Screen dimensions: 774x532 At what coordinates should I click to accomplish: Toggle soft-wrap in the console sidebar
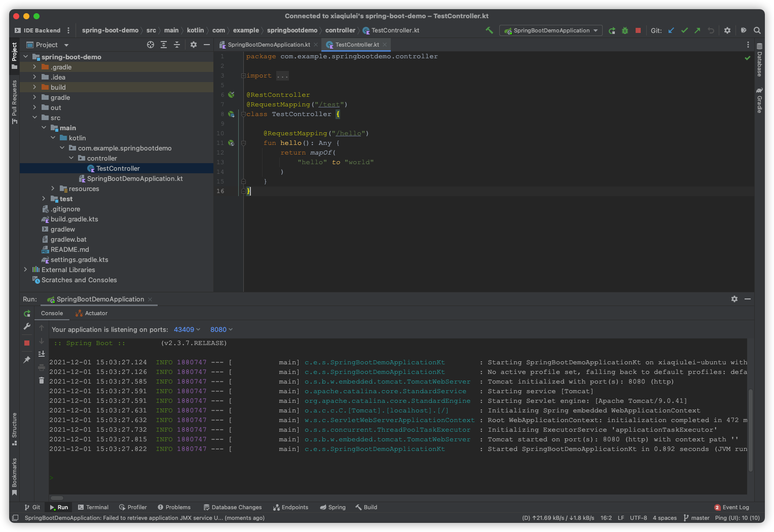click(x=42, y=354)
